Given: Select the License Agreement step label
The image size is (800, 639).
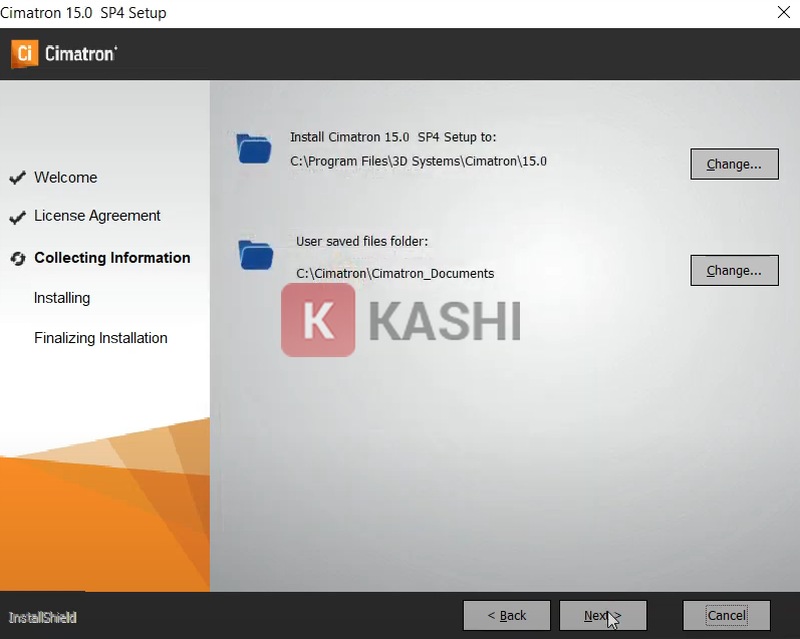Looking at the screenshot, I should click(x=97, y=216).
